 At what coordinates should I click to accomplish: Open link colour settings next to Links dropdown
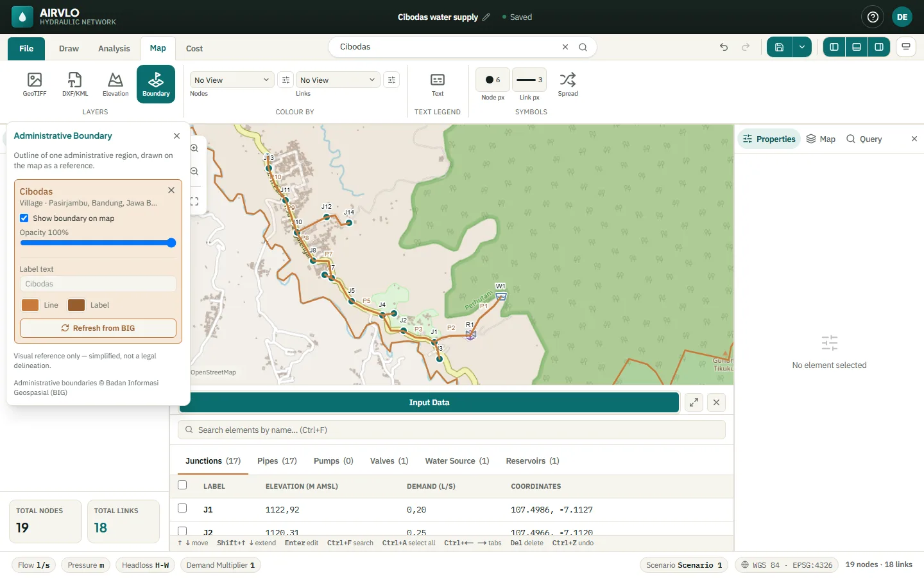coord(391,80)
